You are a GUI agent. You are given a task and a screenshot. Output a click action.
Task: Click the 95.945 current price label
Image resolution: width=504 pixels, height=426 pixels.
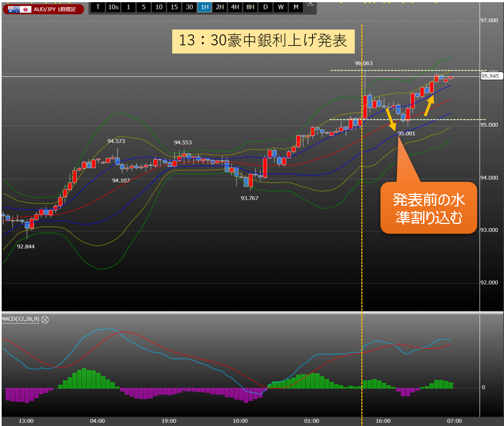[490, 76]
